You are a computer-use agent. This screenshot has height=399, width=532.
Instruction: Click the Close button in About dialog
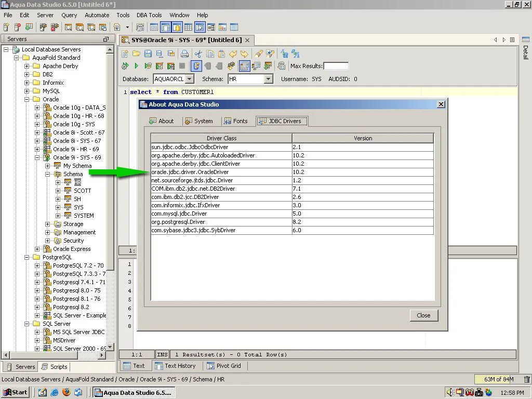point(423,315)
